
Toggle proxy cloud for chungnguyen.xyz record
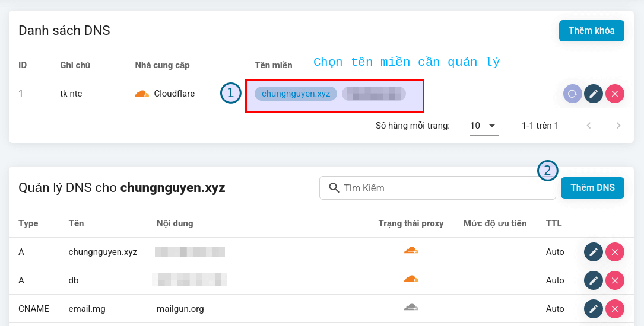point(411,251)
